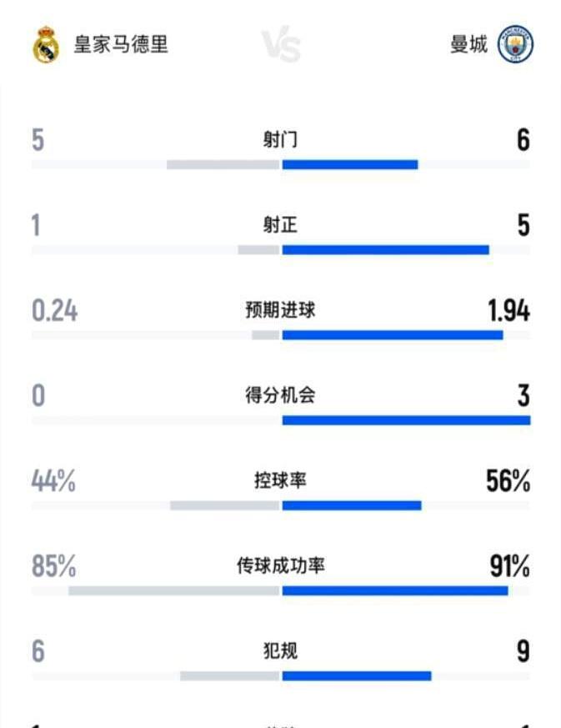Click the Real Madrid club crest
The image size is (561, 728).
(x=46, y=45)
